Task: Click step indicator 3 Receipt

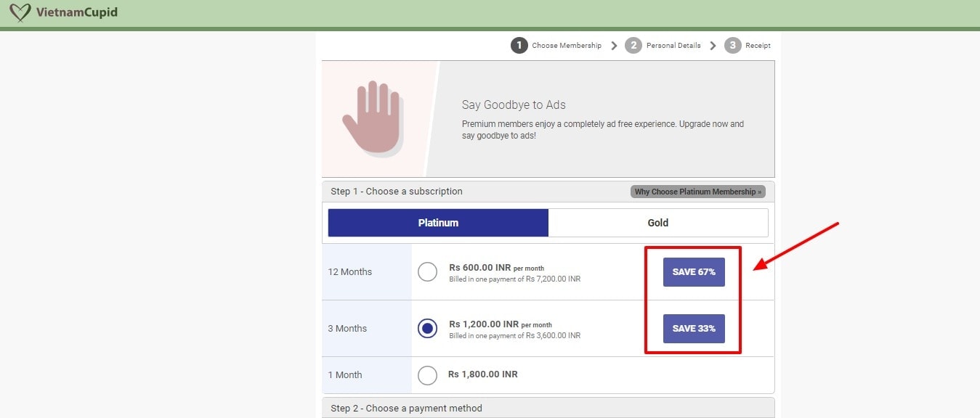Action: (x=732, y=45)
